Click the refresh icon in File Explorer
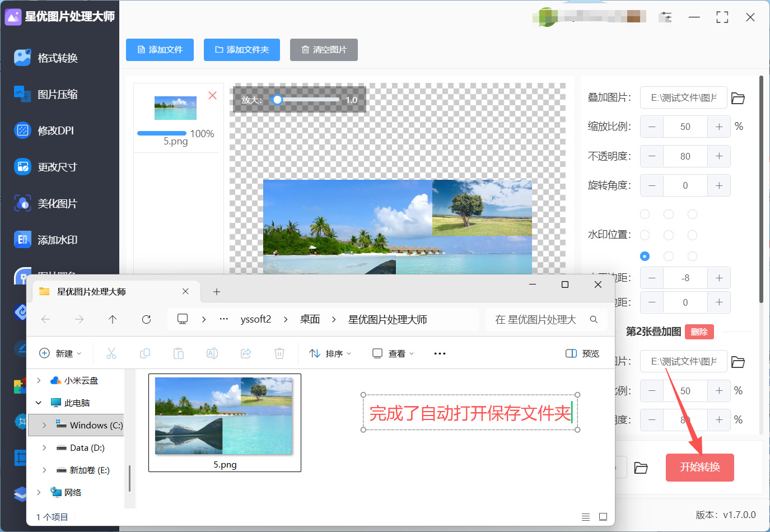Screen dimensions: 770x532 click(146, 319)
